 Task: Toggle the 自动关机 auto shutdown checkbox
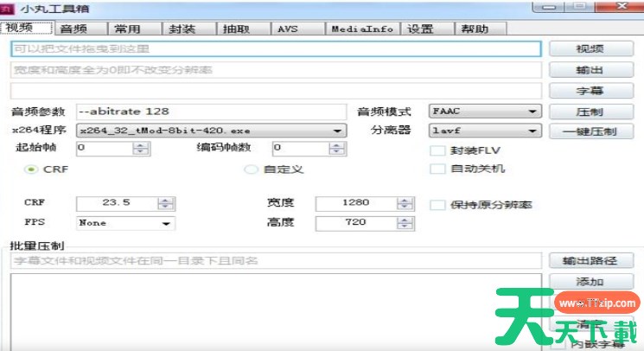coord(438,169)
